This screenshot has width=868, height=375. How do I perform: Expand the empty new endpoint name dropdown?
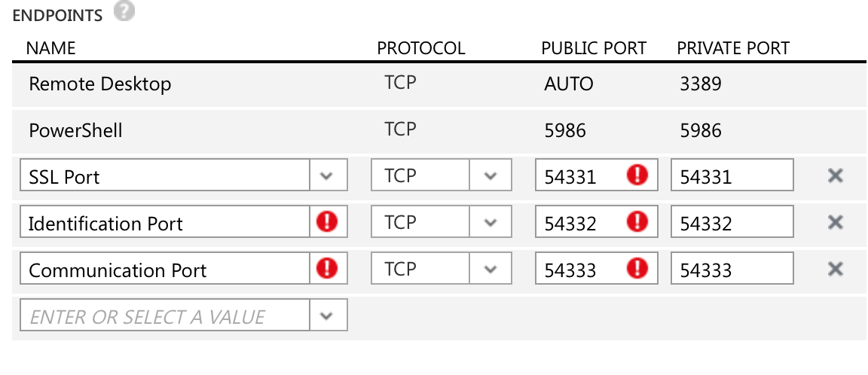tap(329, 316)
